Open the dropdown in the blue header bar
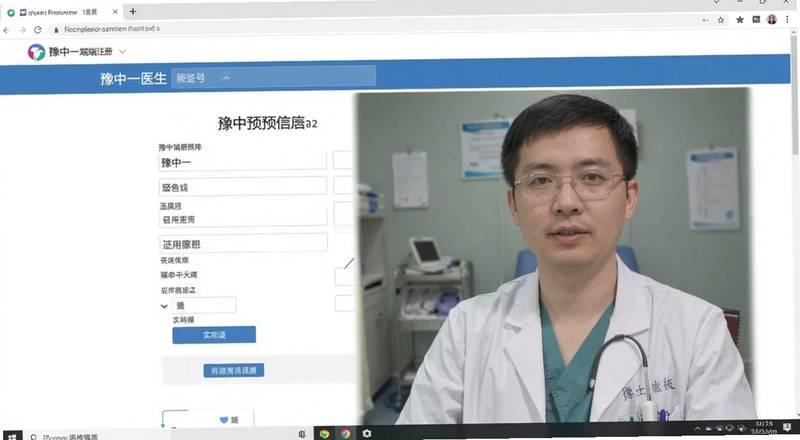800x440 pixels. 273,77
